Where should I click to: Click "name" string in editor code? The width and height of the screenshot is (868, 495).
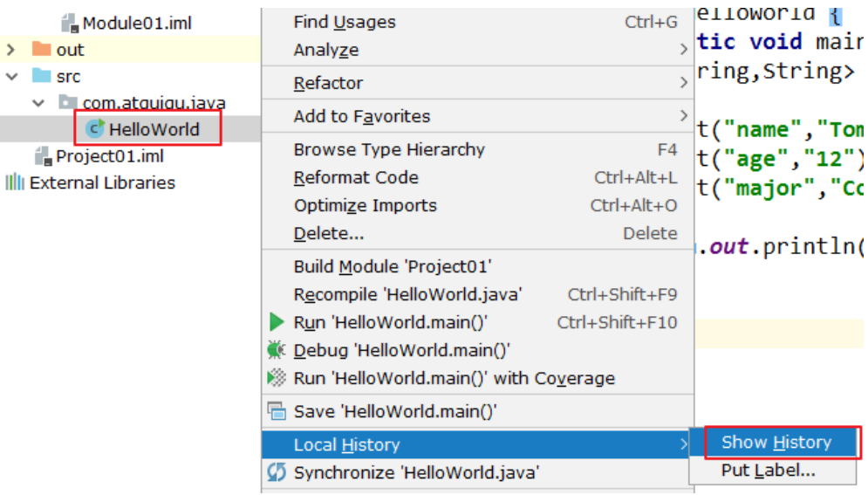pyautogui.click(x=763, y=129)
